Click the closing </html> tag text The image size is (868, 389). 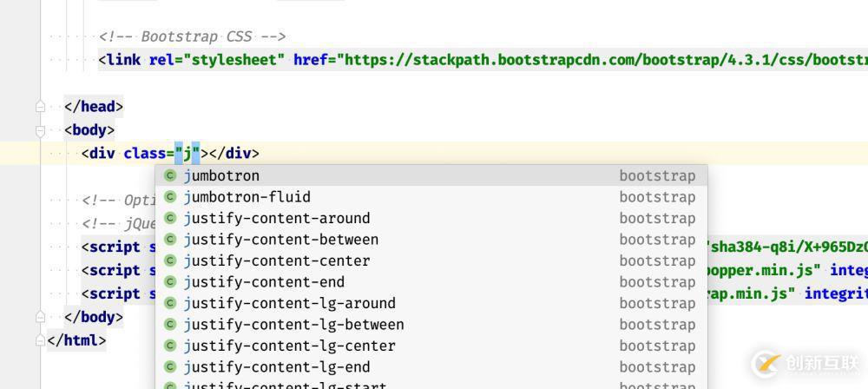click(x=76, y=340)
